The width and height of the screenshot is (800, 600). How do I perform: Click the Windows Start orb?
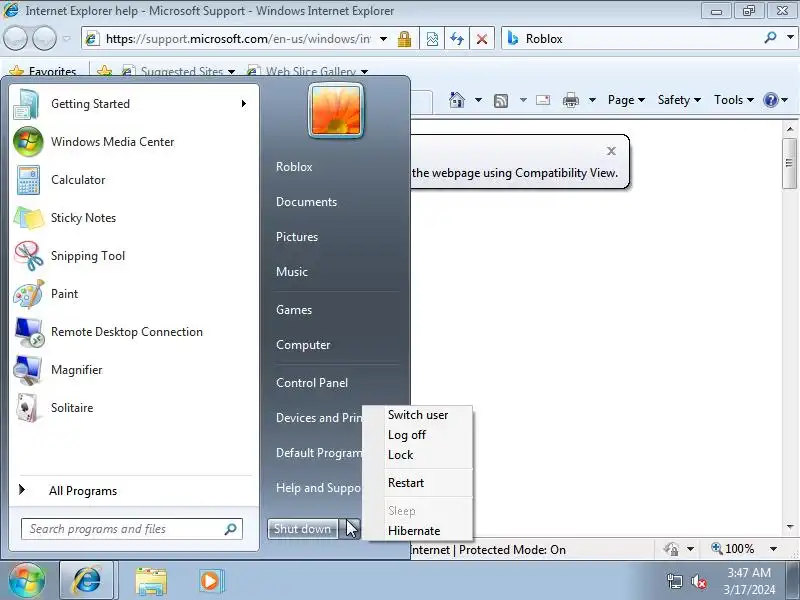click(x=27, y=580)
